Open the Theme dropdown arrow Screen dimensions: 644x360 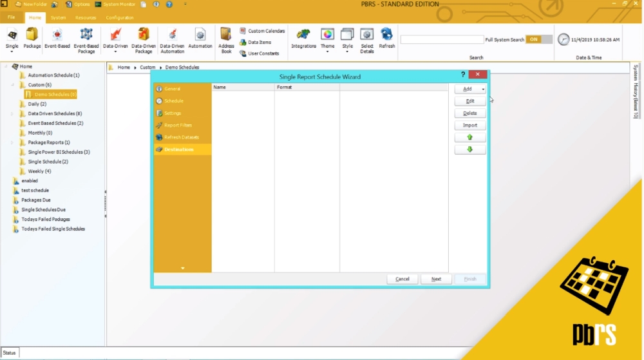click(327, 52)
